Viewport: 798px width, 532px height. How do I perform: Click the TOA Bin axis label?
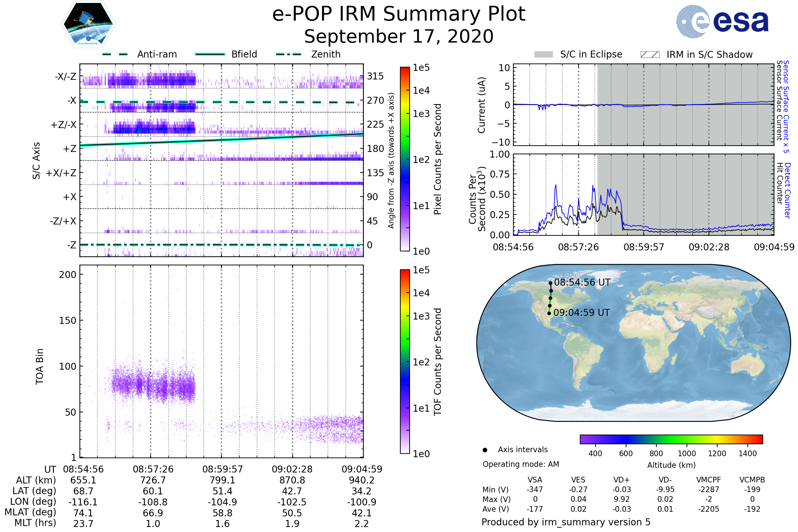pos(39,366)
